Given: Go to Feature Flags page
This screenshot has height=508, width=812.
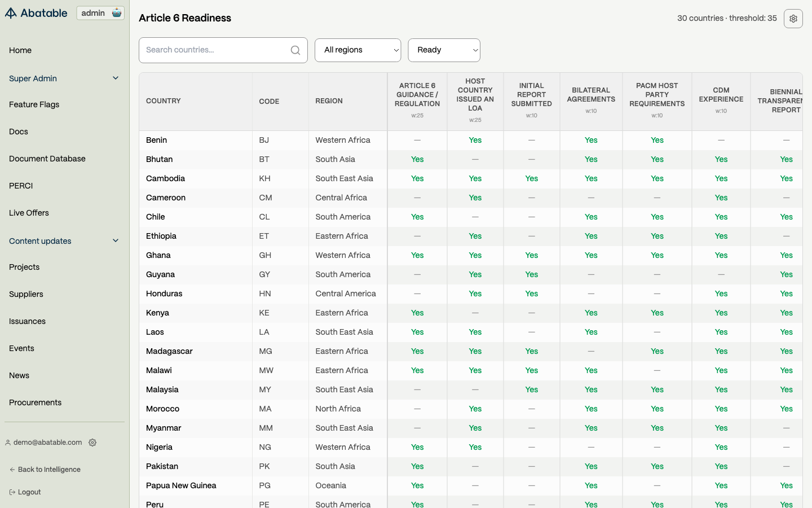Looking at the screenshot, I should point(34,104).
